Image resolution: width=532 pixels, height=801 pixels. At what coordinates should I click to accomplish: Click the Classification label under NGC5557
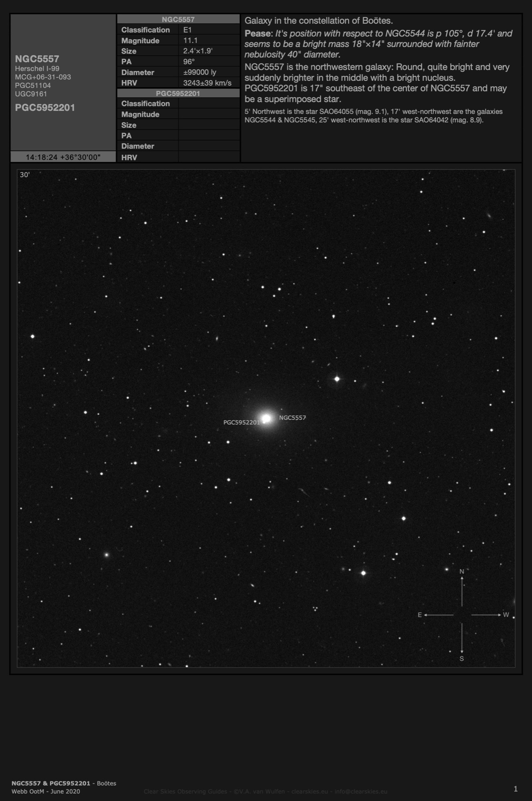(145, 30)
